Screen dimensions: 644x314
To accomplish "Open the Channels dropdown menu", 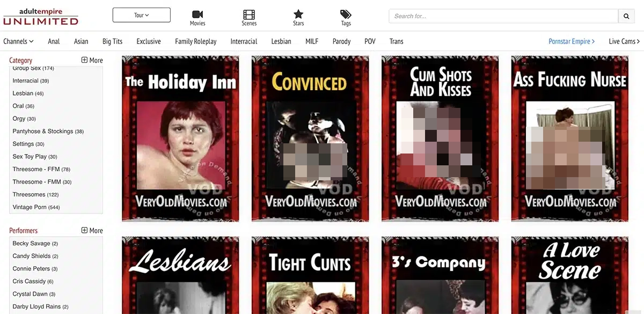I will (x=18, y=41).
